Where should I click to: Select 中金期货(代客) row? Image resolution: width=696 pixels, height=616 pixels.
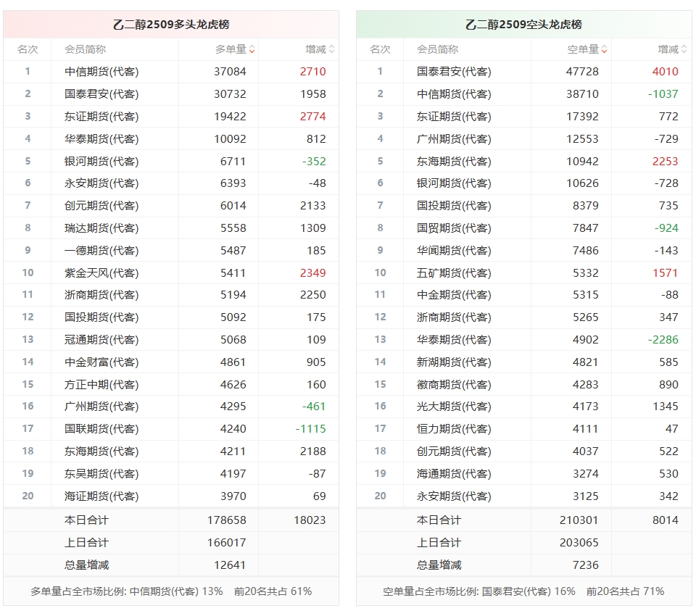click(523, 295)
